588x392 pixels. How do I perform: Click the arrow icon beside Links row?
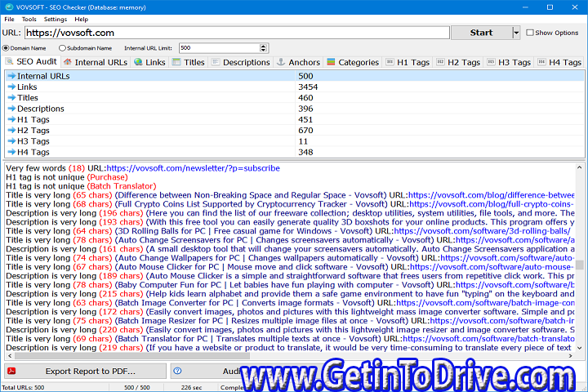11,87
